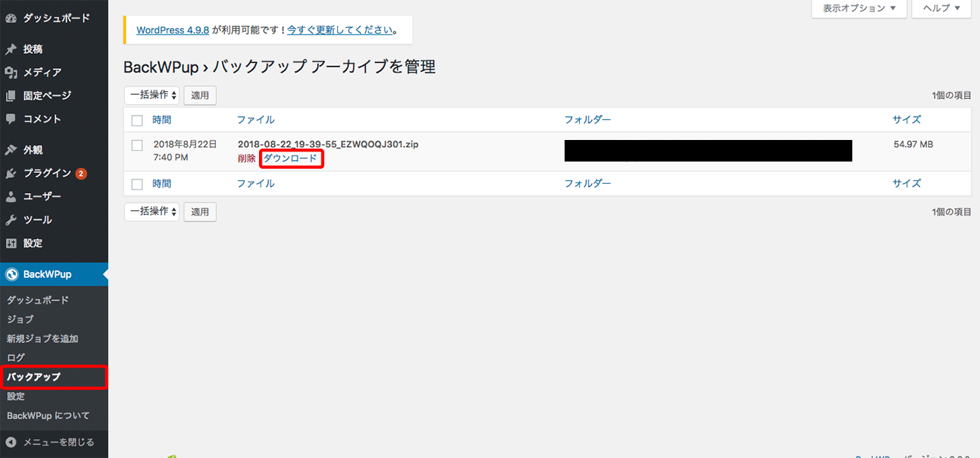The height and width of the screenshot is (458, 980).
Task: Collapse menu using the arrow icon
Action: point(11,442)
